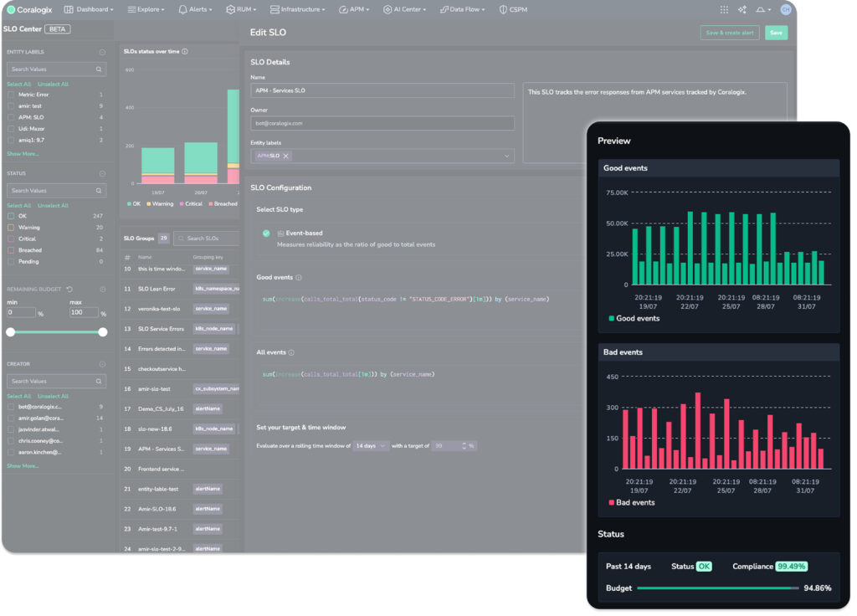The height and width of the screenshot is (616, 857).
Task: Click the info icon beside SLOs status over time
Action: click(185, 51)
